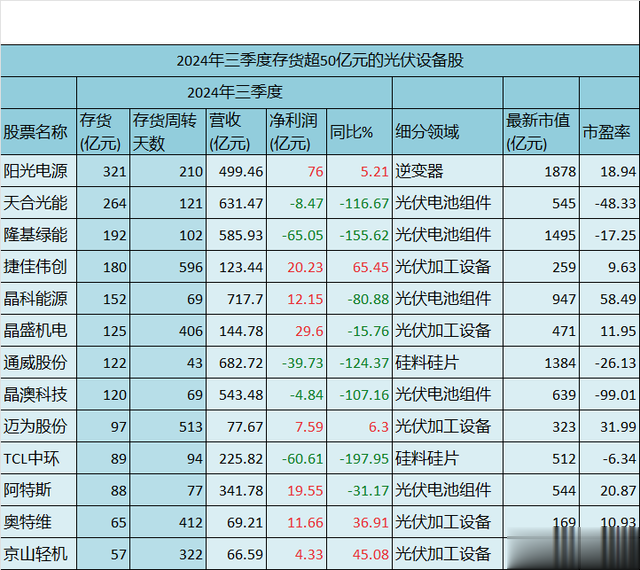Select the 隆基绿能 stock name cell
This screenshot has height=570, width=640.
point(36,235)
